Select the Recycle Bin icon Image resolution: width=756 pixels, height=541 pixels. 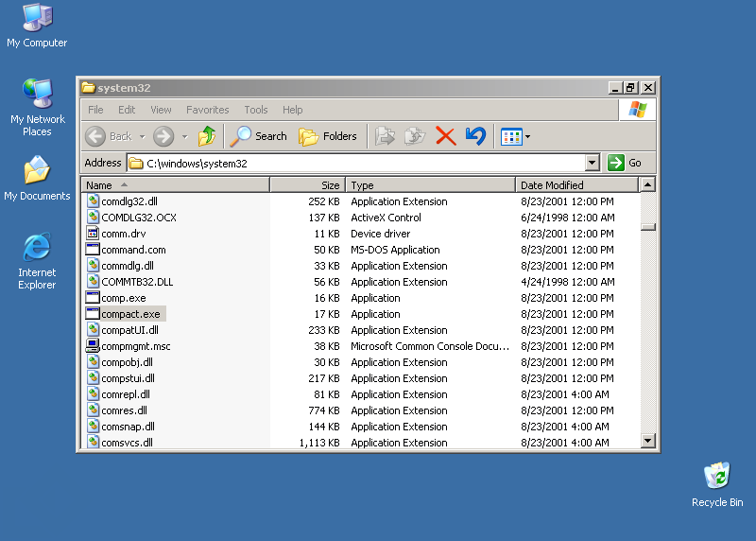click(717, 484)
